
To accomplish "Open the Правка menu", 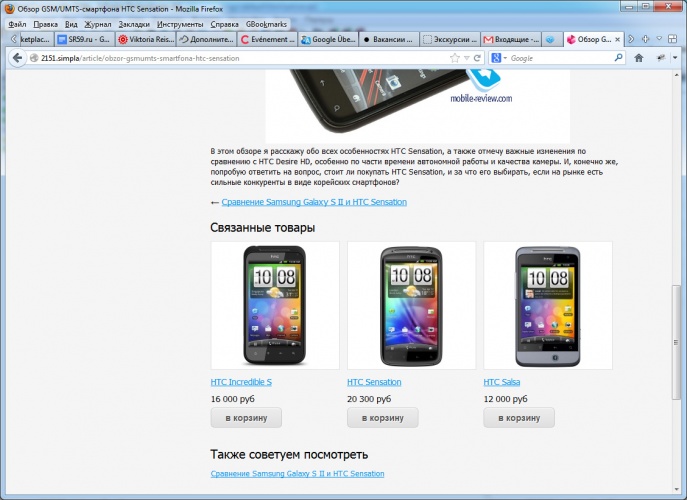I will pos(46,25).
